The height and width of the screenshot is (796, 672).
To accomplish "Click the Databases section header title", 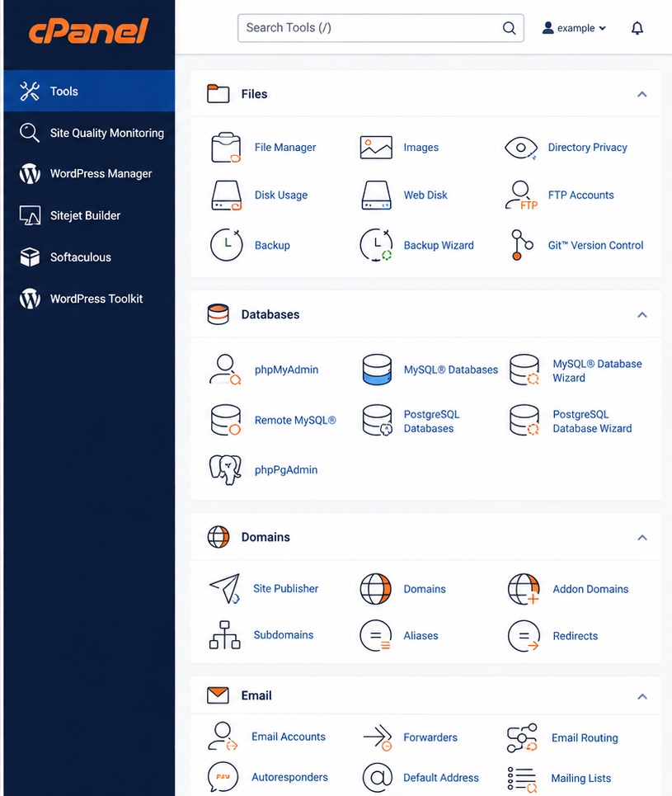I will coord(270,315).
